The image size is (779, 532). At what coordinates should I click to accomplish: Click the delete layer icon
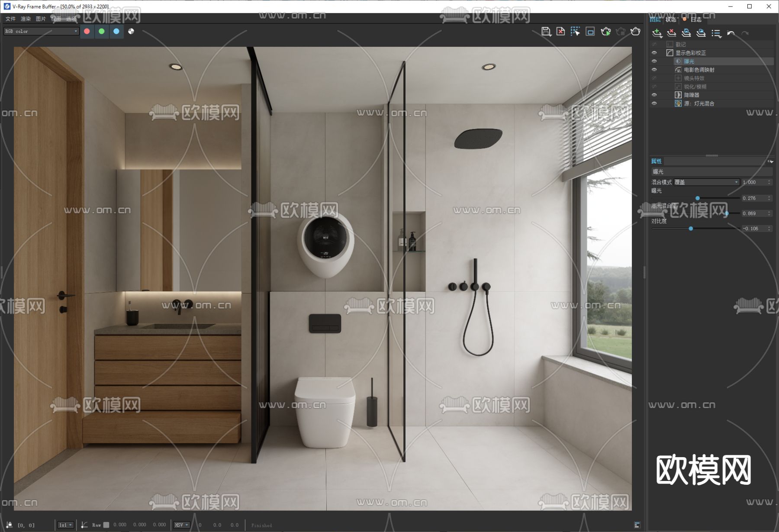pyautogui.click(x=672, y=33)
